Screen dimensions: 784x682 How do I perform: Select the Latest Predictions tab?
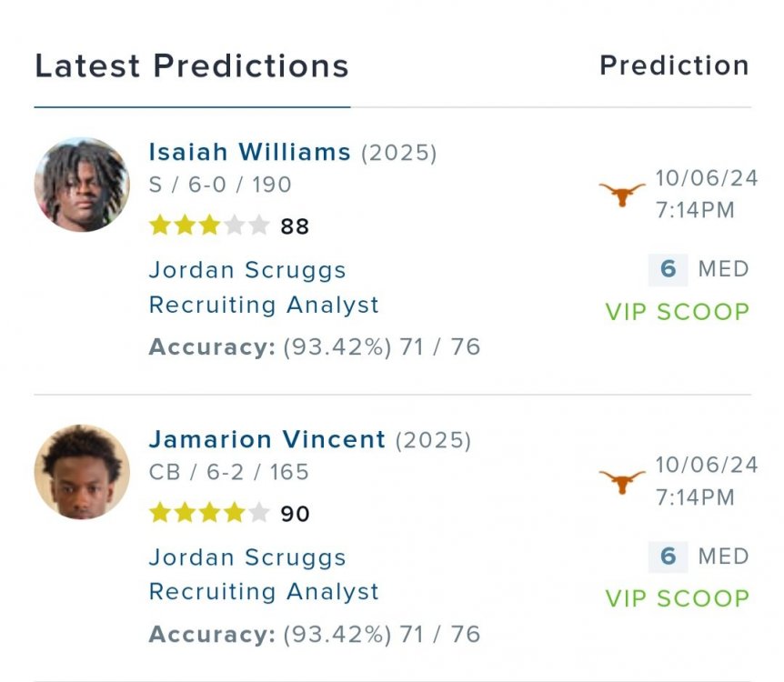(192, 66)
